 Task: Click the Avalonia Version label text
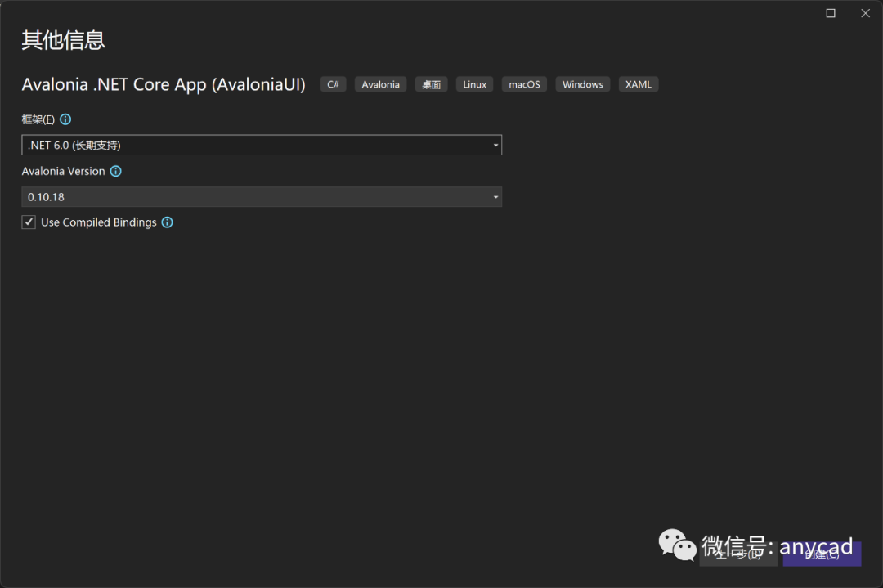63,171
